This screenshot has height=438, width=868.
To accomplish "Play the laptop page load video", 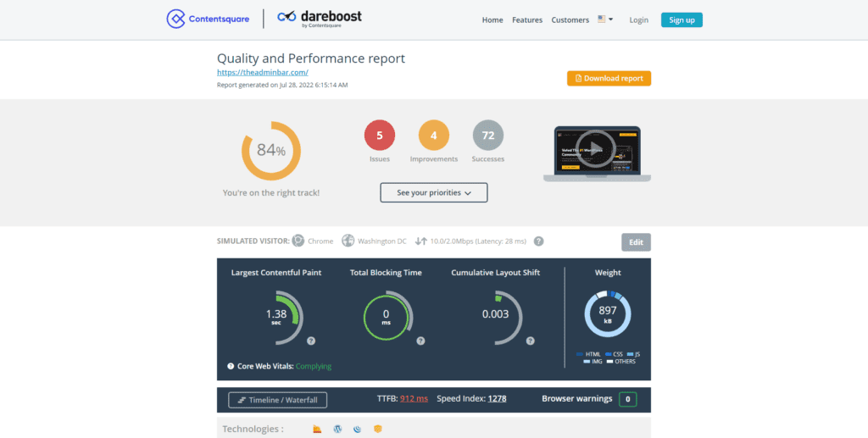I will (x=595, y=149).
